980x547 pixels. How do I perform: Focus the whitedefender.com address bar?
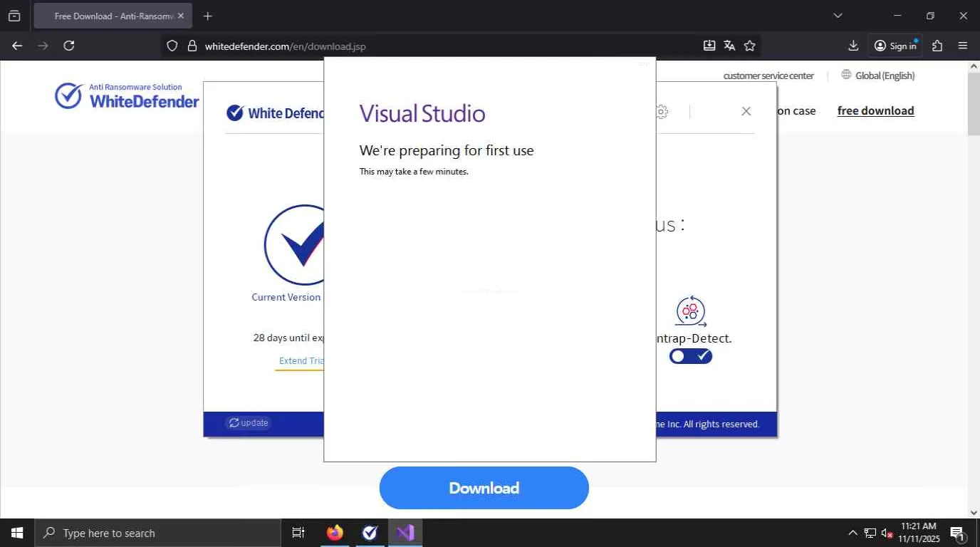(449, 46)
